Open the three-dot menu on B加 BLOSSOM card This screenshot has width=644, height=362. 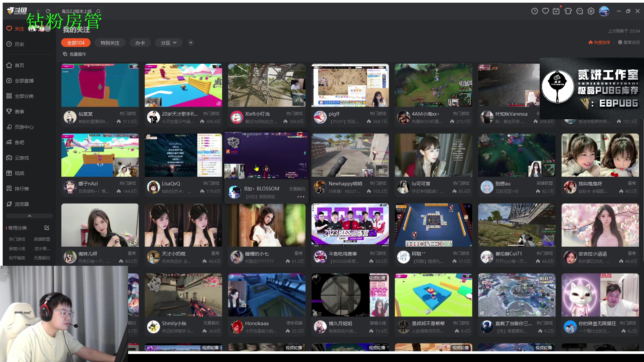pyautogui.click(x=301, y=197)
